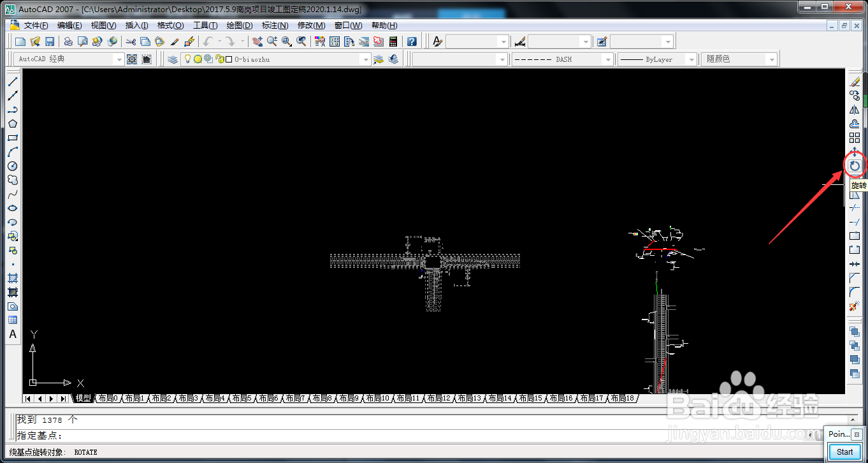This screenshot has width=868, height=463.
Task: Expand the 0-biaozhu layer dropdown
Action: [x=366, y=59]
